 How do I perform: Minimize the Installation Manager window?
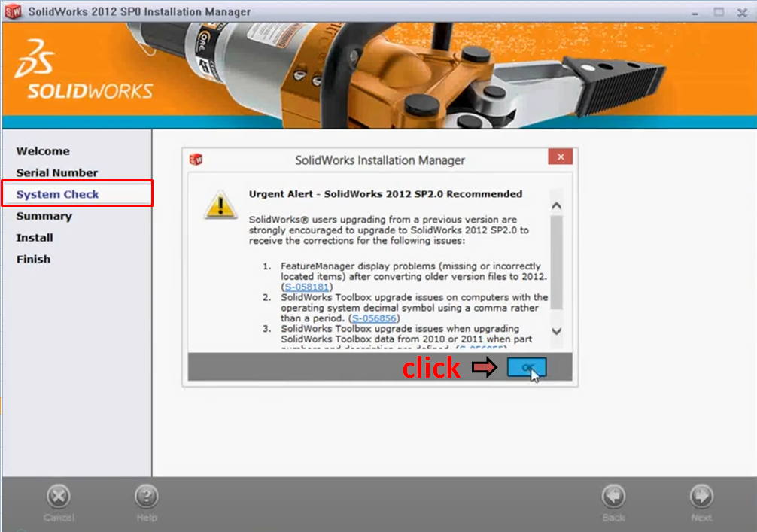695,13
